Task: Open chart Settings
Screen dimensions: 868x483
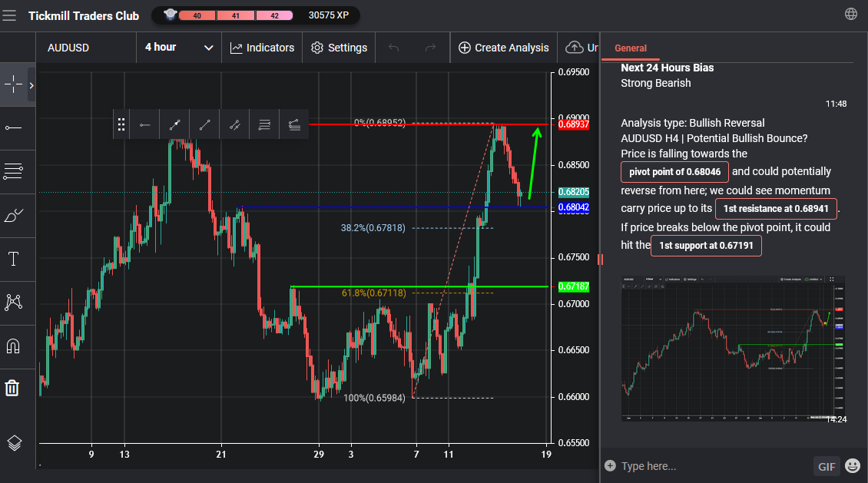Action: [x=339, y=48]
